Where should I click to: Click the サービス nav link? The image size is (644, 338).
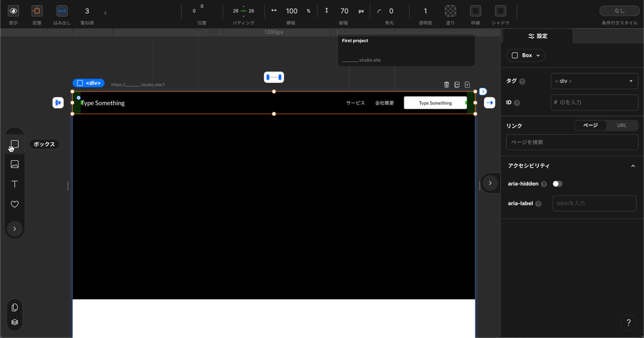[355, 103]
